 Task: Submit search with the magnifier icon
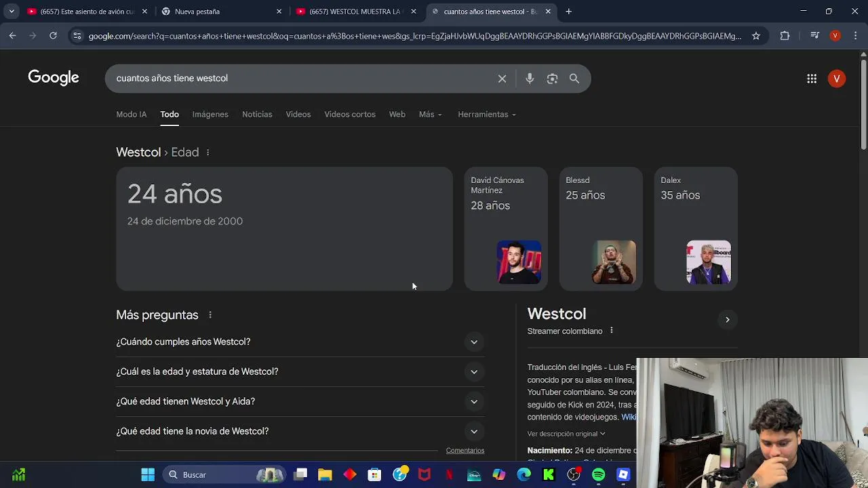(x=574, y=79)
